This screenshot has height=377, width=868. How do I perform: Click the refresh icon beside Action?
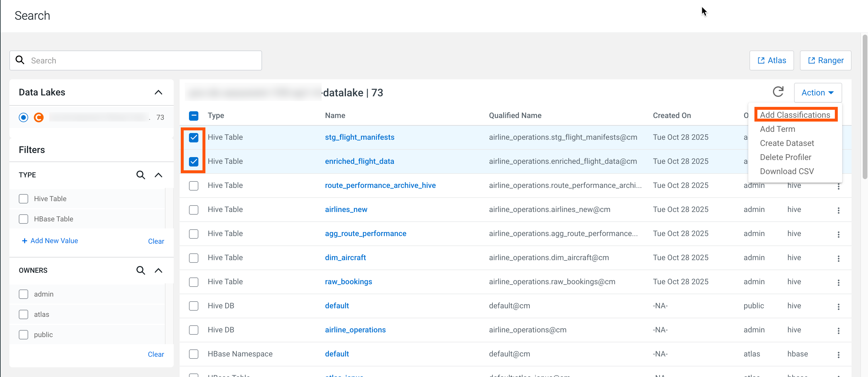[x=778, y=92]
